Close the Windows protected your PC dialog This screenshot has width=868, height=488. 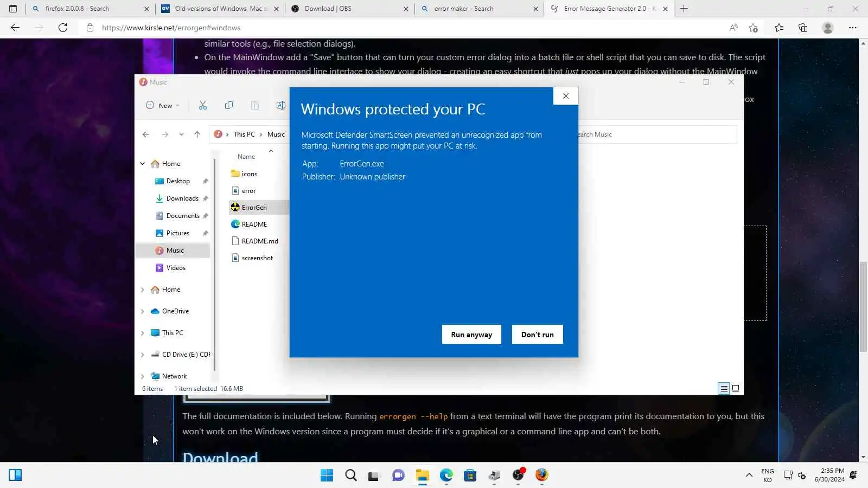click(566, 96)
